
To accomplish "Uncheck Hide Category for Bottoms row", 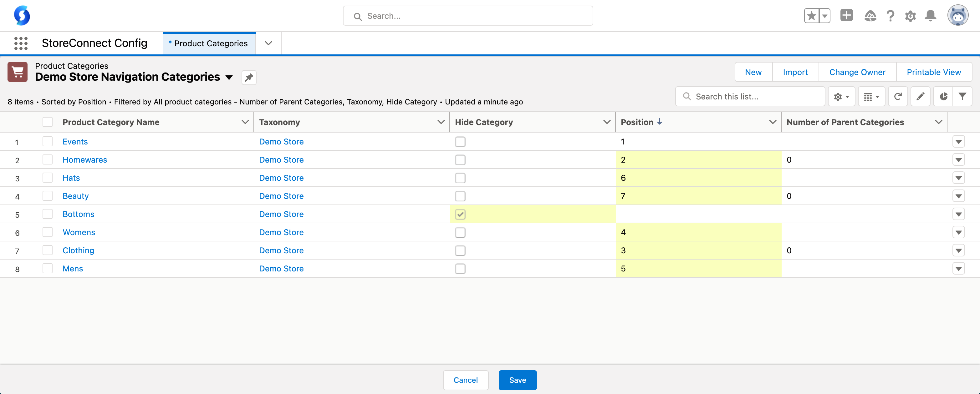I will click(460, 215).
